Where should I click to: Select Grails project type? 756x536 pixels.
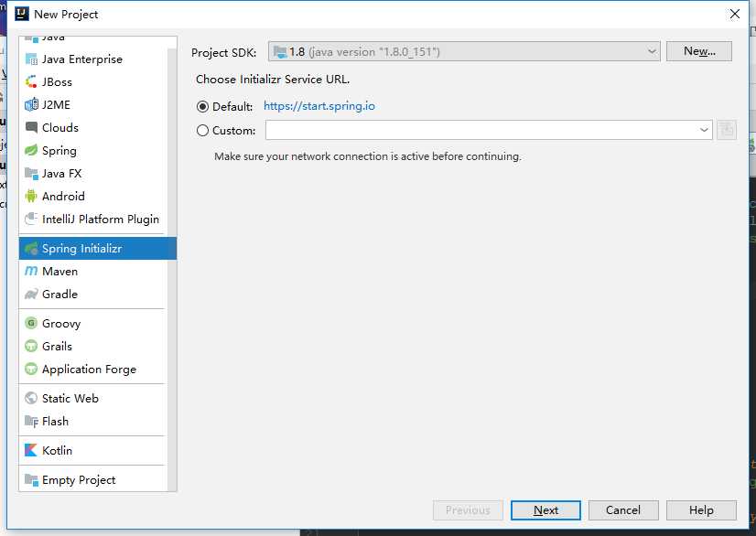[x=93, y=346]
